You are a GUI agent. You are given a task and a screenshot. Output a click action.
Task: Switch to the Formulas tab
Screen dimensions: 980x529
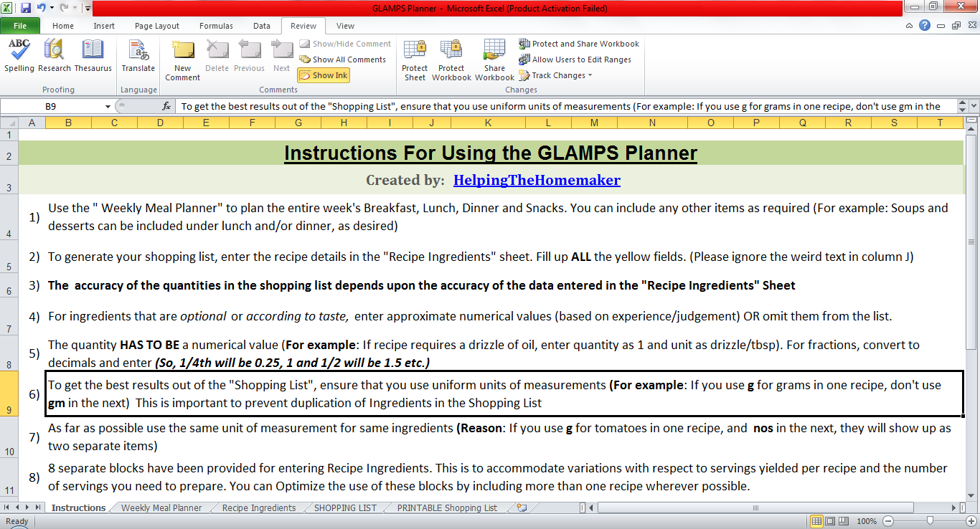click(216, 26)
